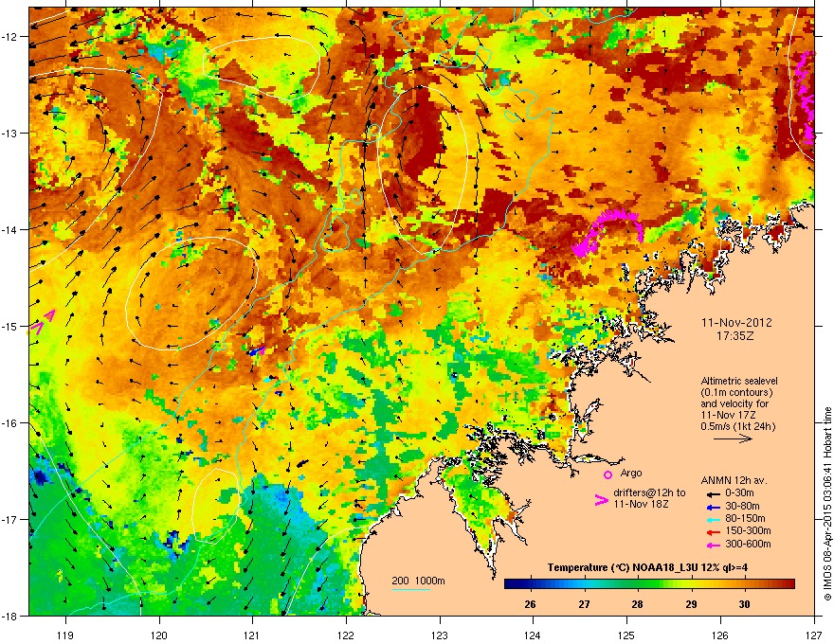Click the 'Altimetric sealevel' text
Image resolution: width=834 pixels, height=644 pixels.
pyautogui.click(x=739, y=381)
